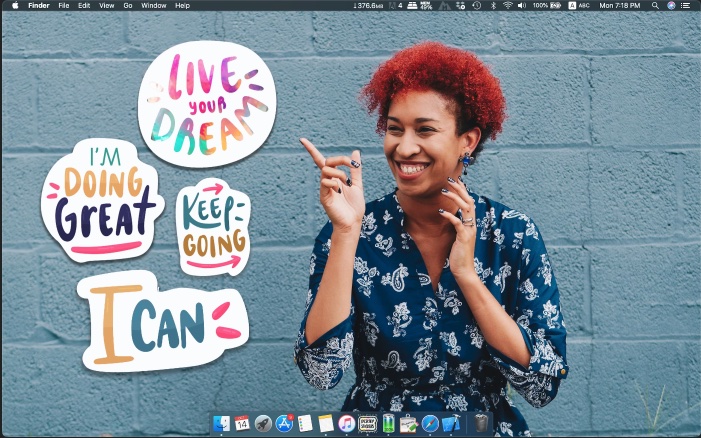Open the Apple menu
Image resolution: width=701 pixels, height=438 pixels.
click(15, 5)
